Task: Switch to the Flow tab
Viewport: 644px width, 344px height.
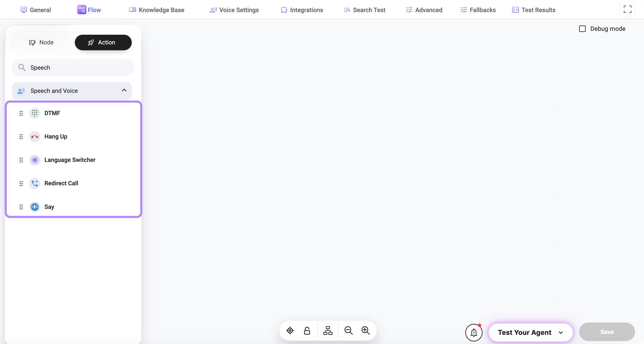Action: pos(89,10)
